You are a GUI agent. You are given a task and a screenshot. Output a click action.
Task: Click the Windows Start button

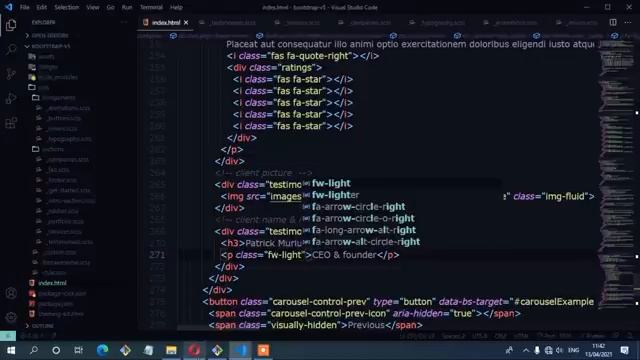[11, 350]
